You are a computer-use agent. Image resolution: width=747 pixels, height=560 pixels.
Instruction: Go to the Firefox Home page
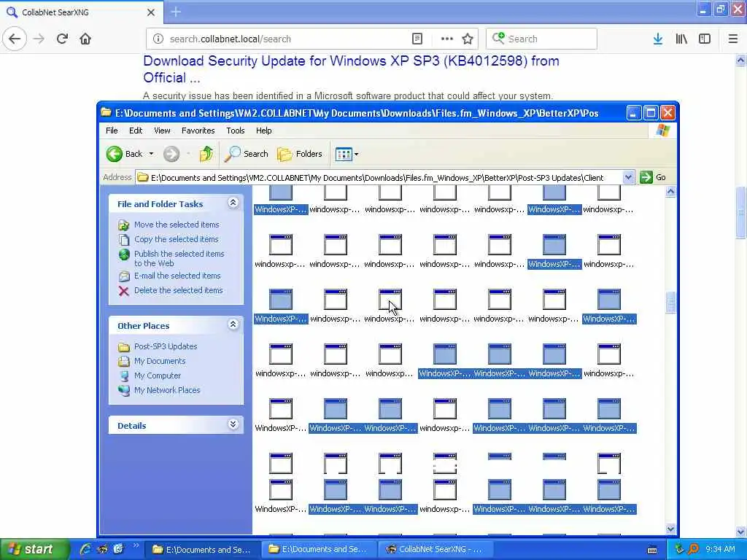click(x=85, y=39)
